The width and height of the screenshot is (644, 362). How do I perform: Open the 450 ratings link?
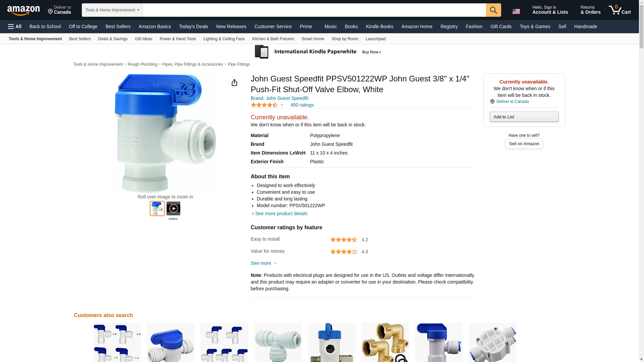click(302, 105)
